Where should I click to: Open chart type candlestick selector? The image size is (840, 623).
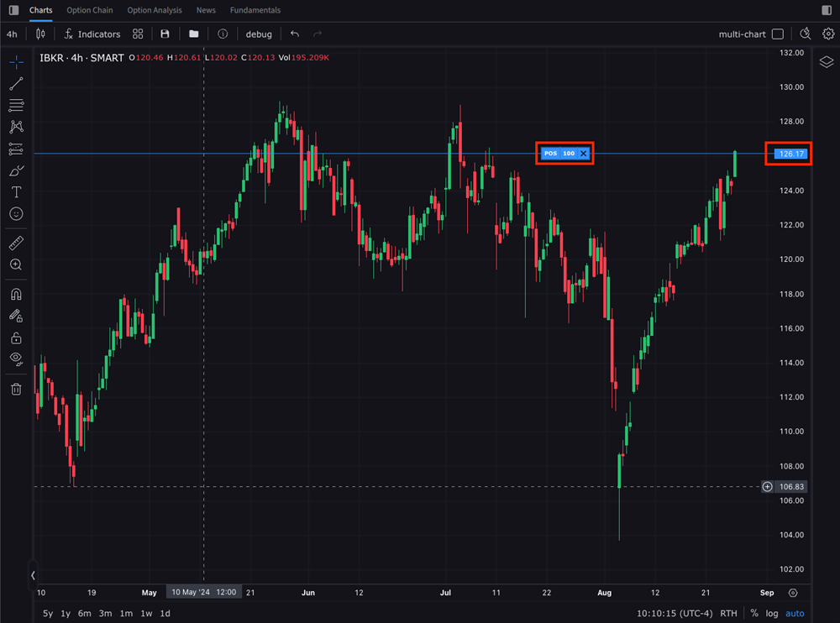point(40,34)
